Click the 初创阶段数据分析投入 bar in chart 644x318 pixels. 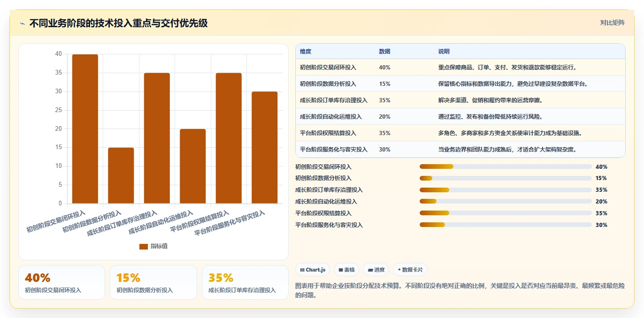click(x=121, y=175)
